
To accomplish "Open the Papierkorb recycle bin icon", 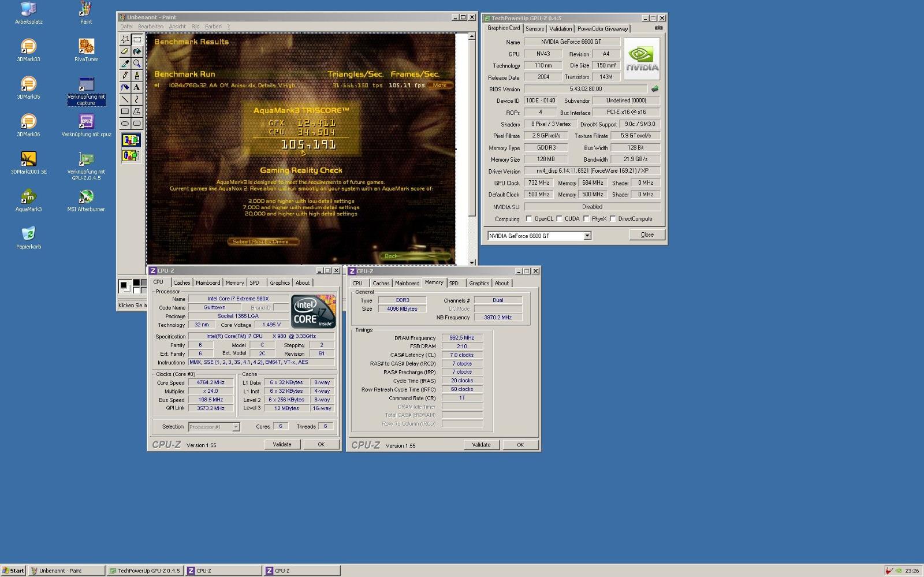I will pyautogui.click(x=28, y=237).
